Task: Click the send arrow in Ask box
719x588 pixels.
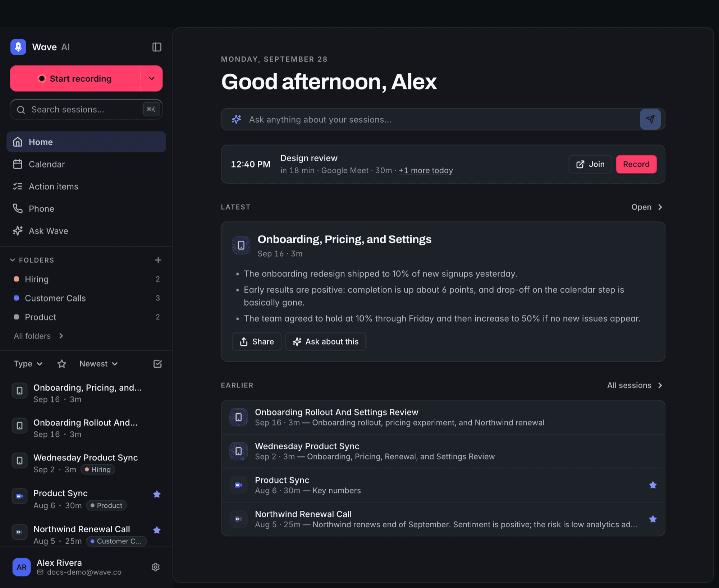Action: click(650, 119)
